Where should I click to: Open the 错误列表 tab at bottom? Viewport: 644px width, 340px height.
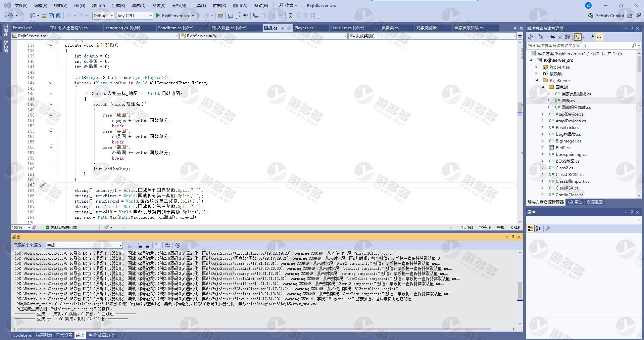pyautogui.click(x=44, y=335)
